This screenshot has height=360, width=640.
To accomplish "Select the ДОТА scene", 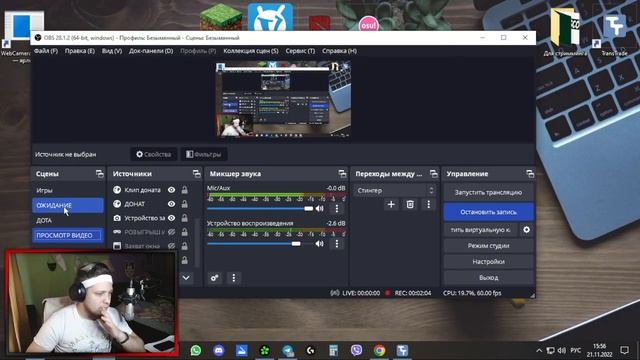I will tap(68, 220).
